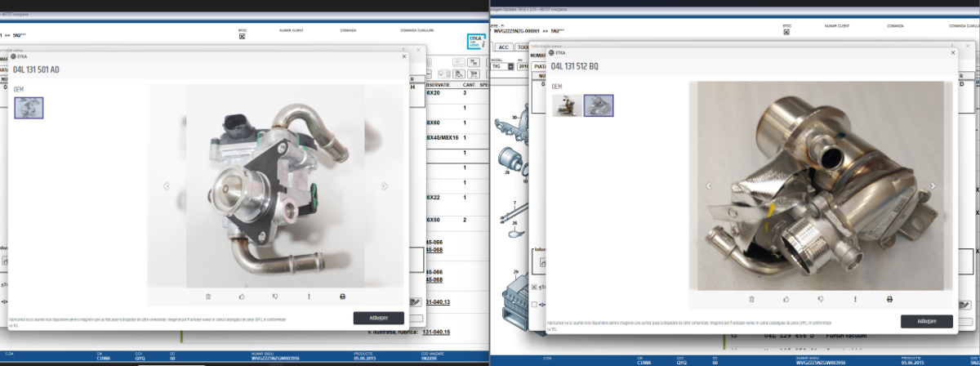Delete image in the 04L 131 501 AD dialog
This screenshot has height=366, width=980.
tap(208, 296)
